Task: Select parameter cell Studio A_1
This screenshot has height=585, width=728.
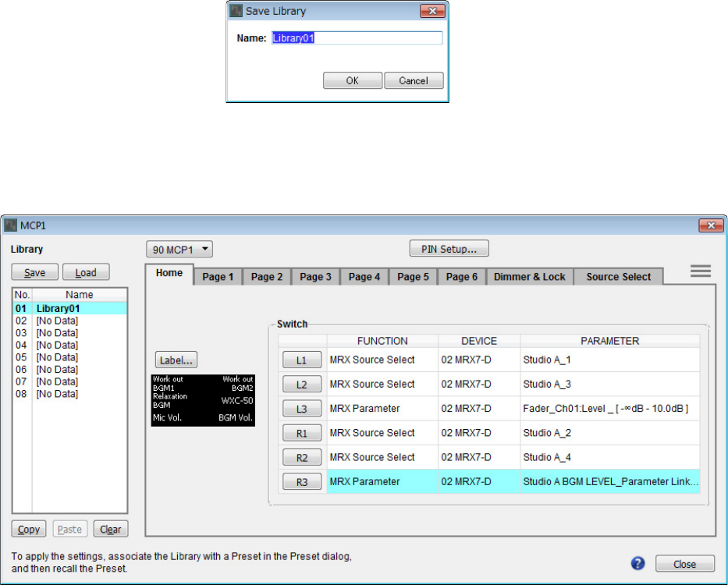Action: pyautogui.click(x=609, y=360)
